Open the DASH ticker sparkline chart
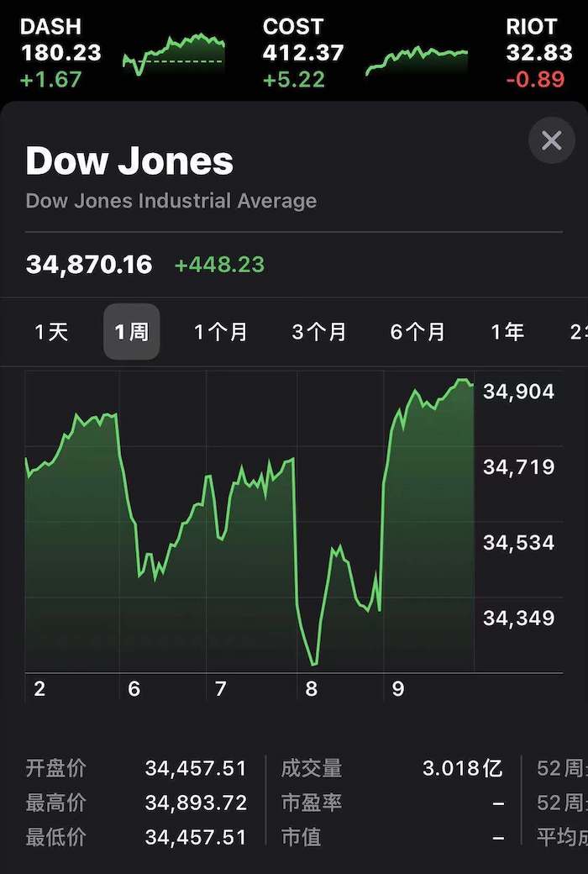 (x=174, y=55)
